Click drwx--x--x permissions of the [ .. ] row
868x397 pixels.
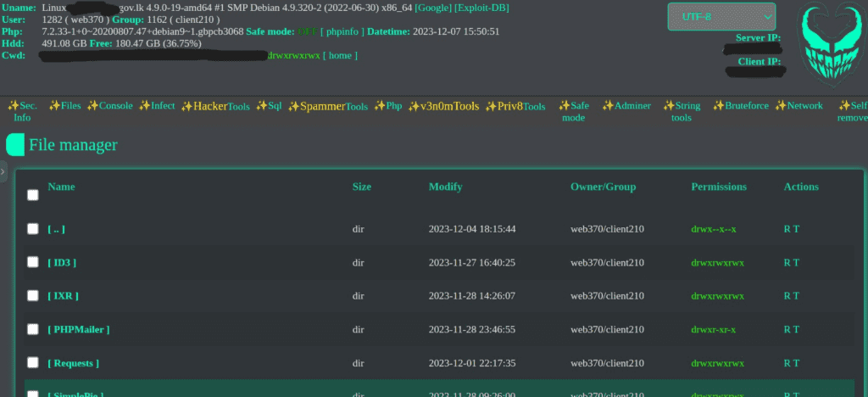(714, 229)
